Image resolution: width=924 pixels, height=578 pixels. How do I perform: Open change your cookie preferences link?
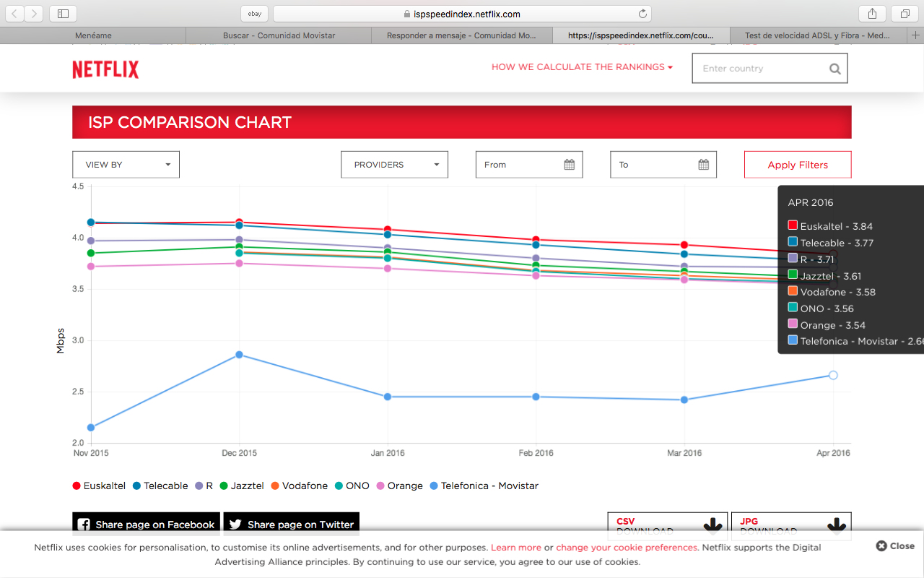(x=627, y=548)
